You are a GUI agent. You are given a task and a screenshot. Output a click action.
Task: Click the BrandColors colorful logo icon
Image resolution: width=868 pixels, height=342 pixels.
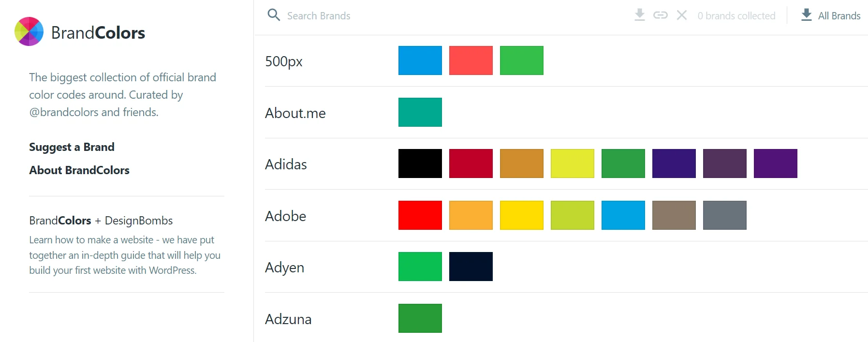[x=29, y=31]
